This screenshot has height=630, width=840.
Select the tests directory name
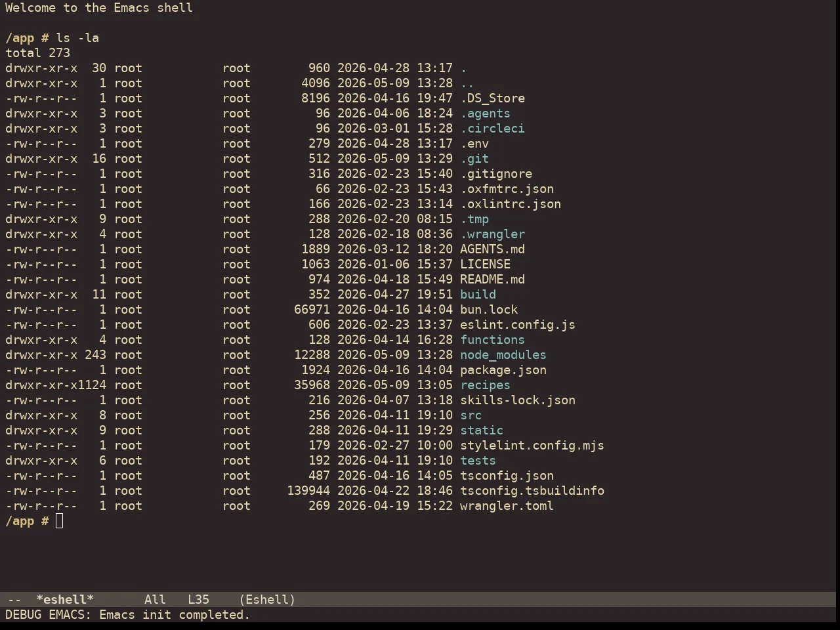point(478,461)
